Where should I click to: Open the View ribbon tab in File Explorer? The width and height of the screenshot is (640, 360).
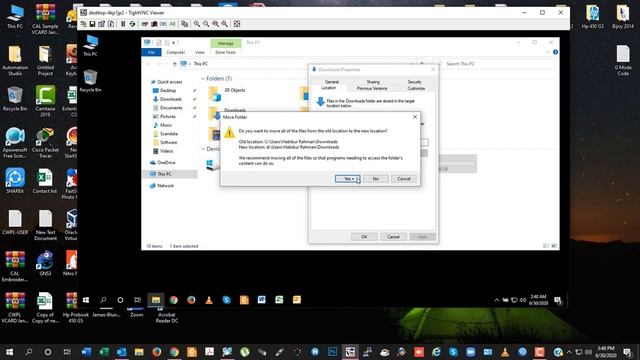tap(200, 52)
